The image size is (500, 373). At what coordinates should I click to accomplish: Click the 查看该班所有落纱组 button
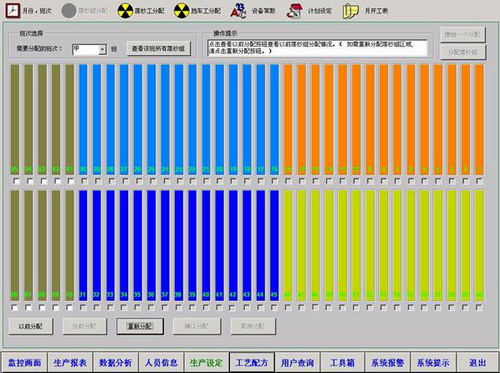(158, 49)
